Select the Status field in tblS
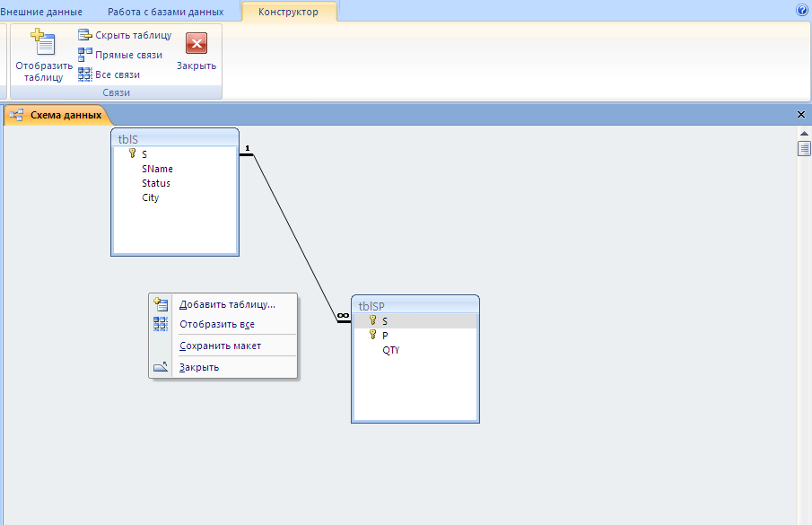 [x=156, y=183]
